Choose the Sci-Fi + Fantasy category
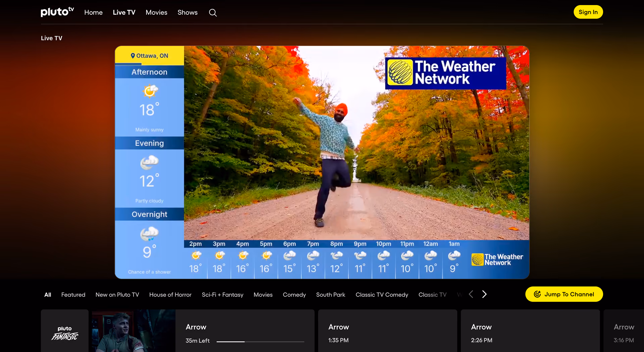The width and height of the screenshot is (644, 352). pyautogui.click(x=222, y=295)
